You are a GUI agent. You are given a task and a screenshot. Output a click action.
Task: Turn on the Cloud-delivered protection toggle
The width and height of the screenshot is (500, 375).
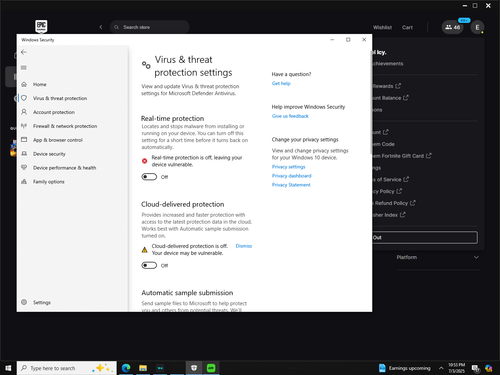click(x=149, y=265)
